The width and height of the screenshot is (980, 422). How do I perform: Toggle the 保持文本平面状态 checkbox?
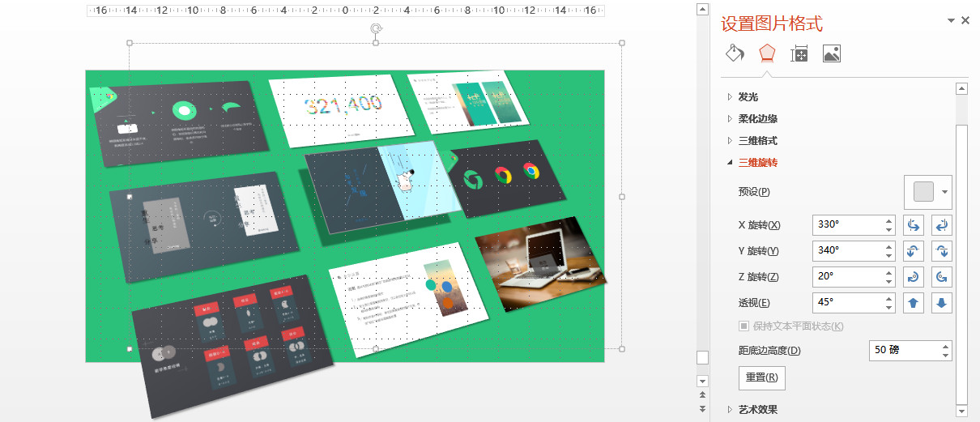point(744,326)
